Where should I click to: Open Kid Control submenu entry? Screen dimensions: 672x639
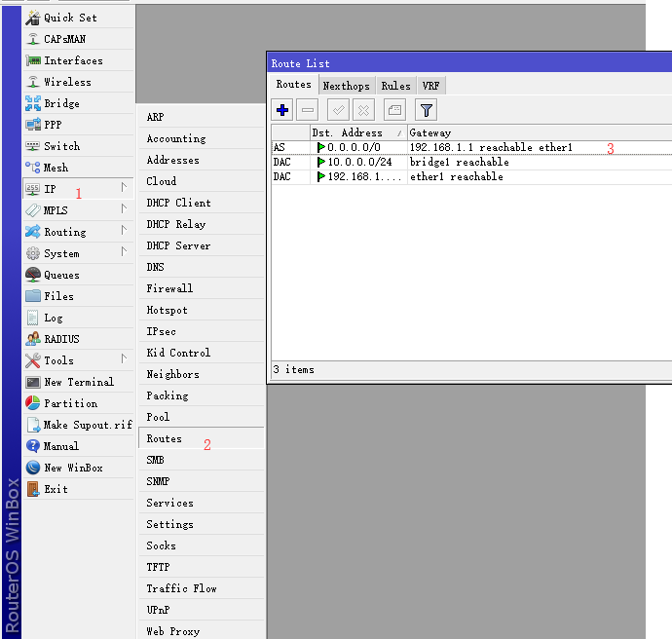[201, 353]
